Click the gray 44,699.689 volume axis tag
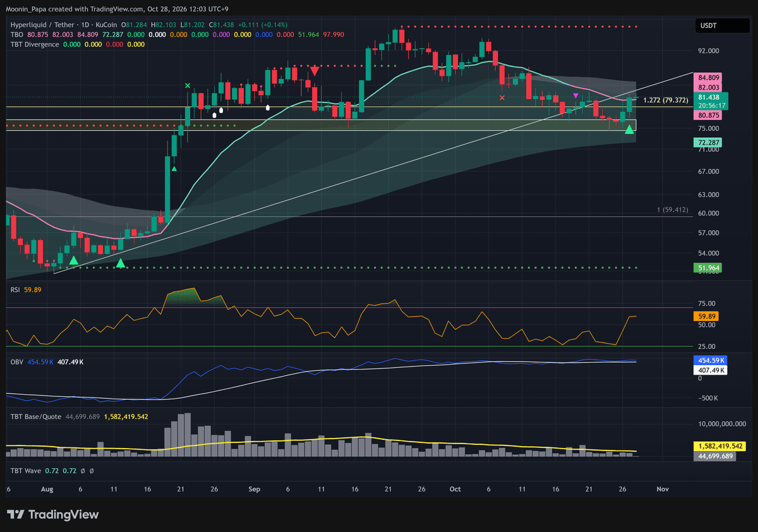Screen dimensions: 758x532 tap(715, 456)
